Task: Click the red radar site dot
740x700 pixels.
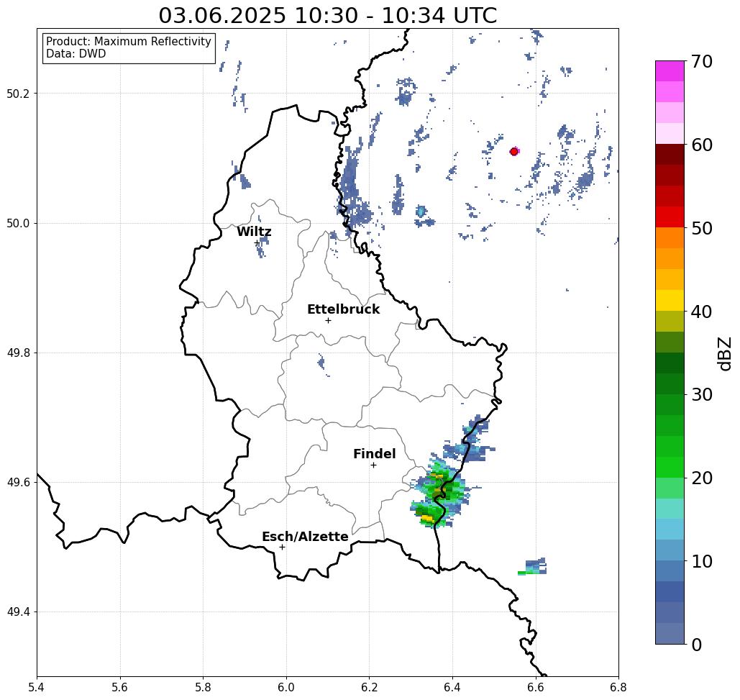Action: coord(514,152)
